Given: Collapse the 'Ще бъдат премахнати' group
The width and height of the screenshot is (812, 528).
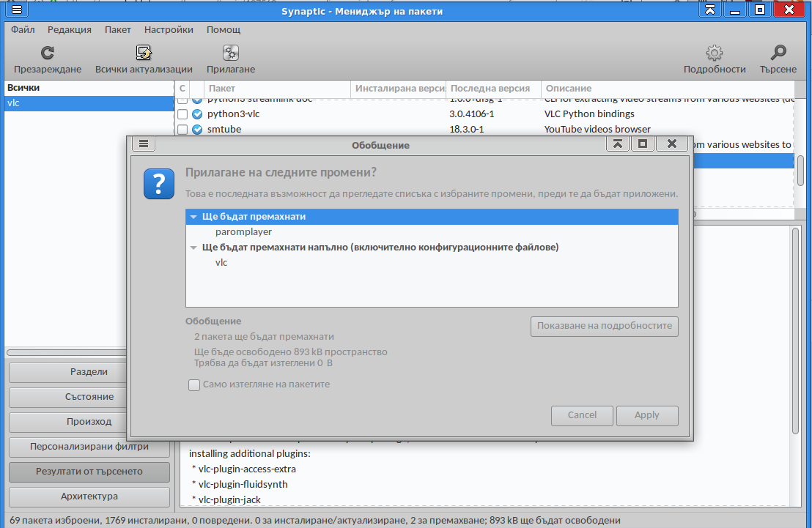Looking at the screenshot, I should click(193, 217).
